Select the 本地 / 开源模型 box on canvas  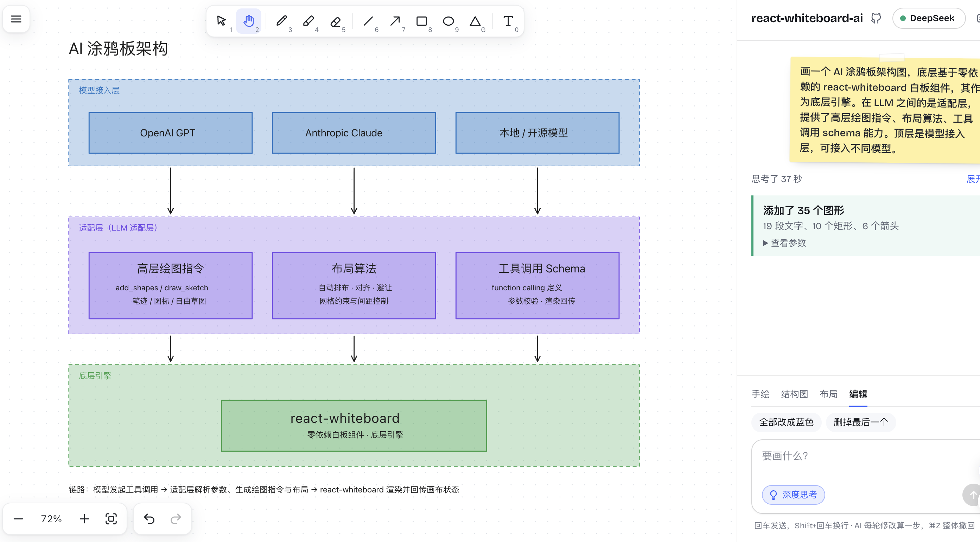click(x=537, y=133)
